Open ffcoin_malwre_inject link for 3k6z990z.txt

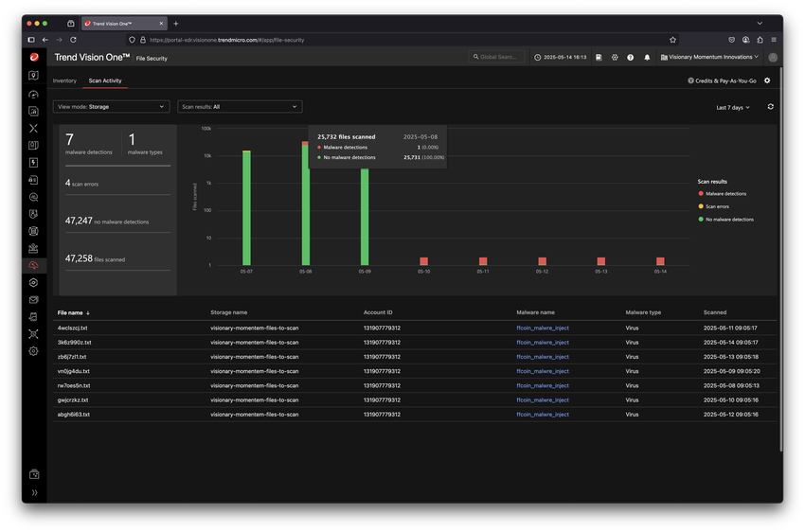[543, 342]
